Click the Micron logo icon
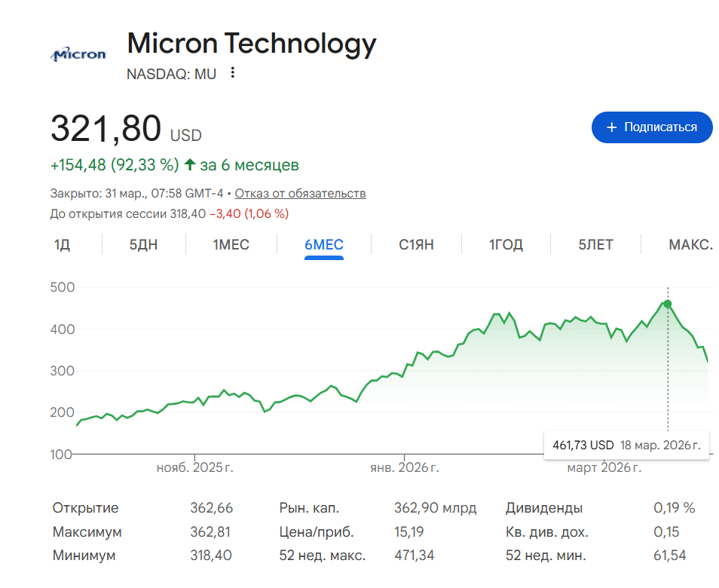719x588 pixels. click(78, 54)
